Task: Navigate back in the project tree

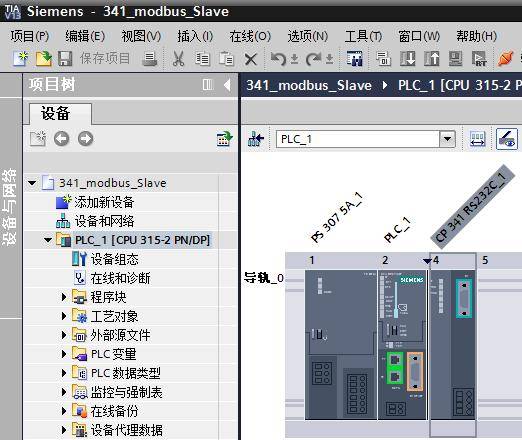Action: 62,139
